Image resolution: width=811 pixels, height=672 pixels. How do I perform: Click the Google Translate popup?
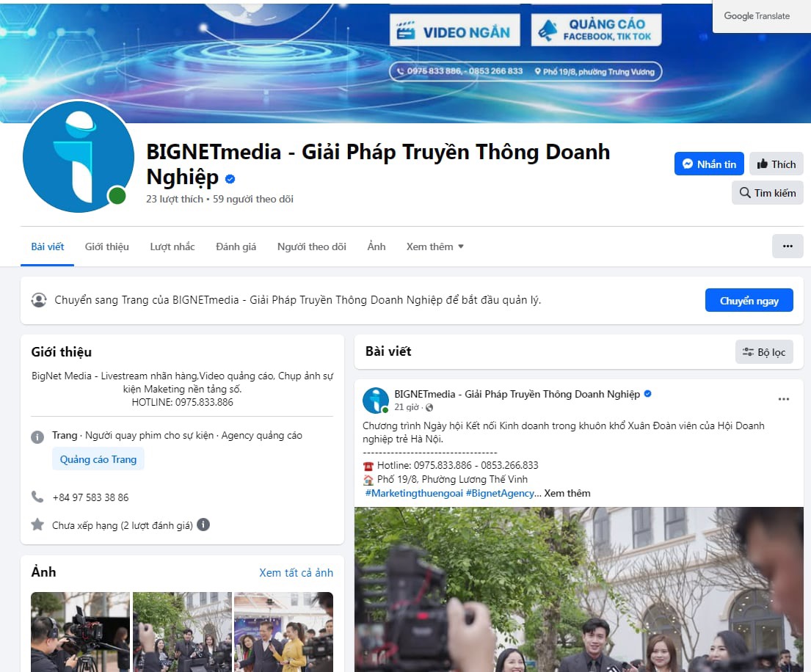[761, 16]
